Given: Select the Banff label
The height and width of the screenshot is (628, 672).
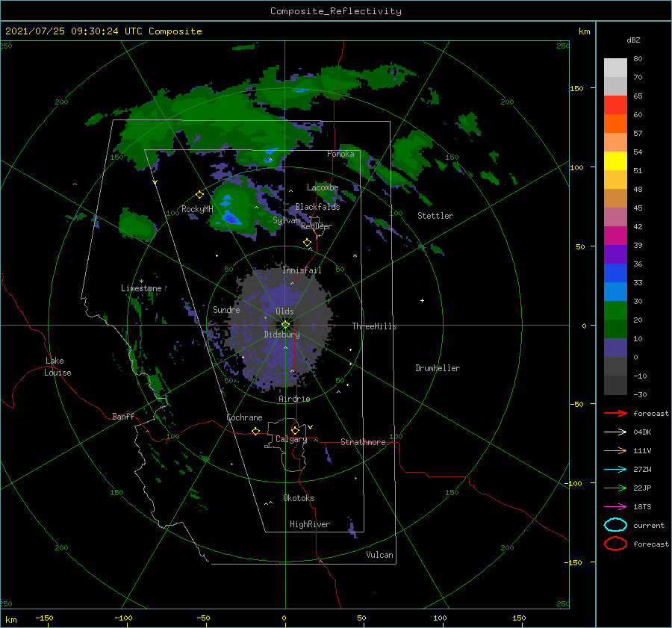Looking at the screenshot, I should (x=123, y=416).
